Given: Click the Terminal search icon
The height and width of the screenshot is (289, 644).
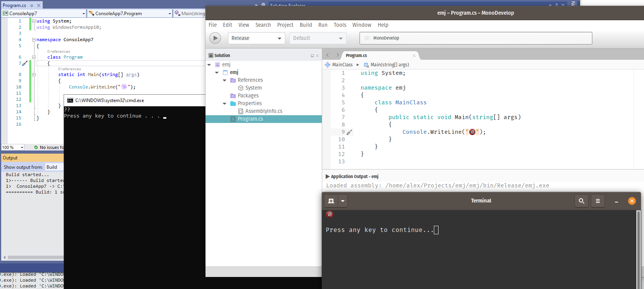Looking at the screenshot, I should click(x=582, y=201).
